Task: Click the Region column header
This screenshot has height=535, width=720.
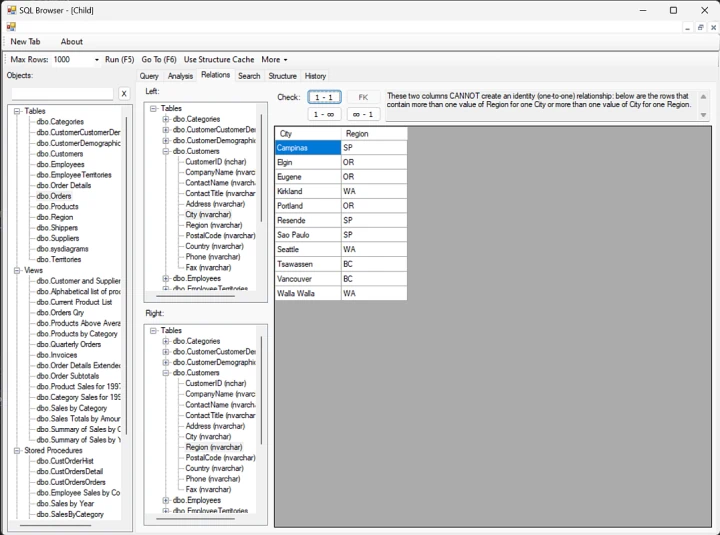Action: [x=374, y=134]
